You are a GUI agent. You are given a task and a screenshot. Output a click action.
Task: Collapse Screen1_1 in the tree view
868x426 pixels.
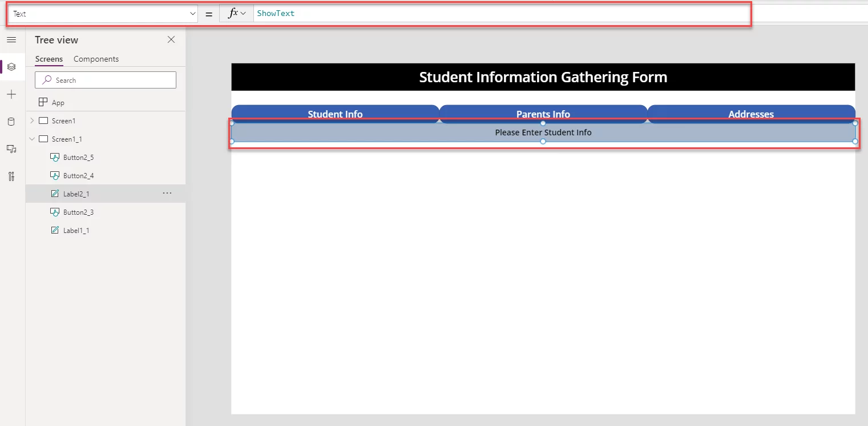tap(32, 139)
